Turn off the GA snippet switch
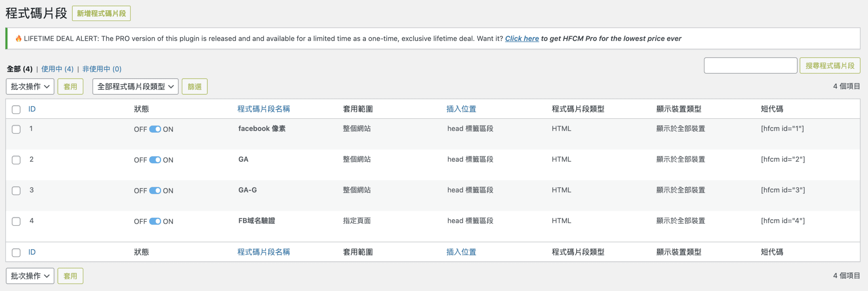 (x=155, y=160)
